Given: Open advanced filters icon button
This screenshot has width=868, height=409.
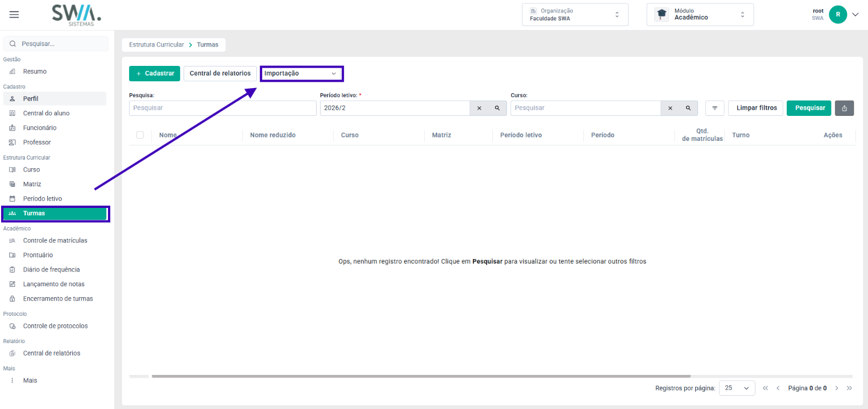Looking at the screenshot, I should pos(715,108).
